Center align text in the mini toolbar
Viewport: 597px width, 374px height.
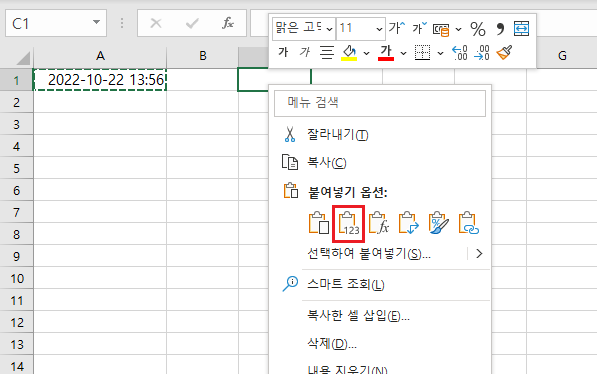pos(327,52)
